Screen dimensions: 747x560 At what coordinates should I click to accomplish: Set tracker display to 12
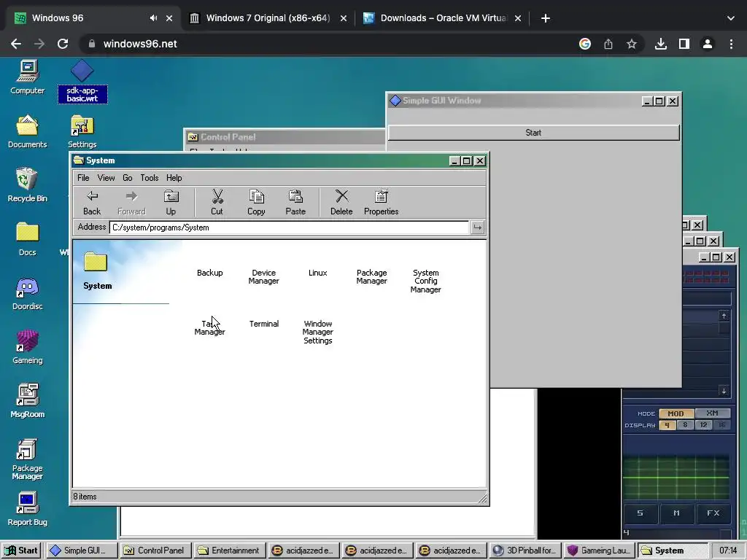click(x=703, y=425)
